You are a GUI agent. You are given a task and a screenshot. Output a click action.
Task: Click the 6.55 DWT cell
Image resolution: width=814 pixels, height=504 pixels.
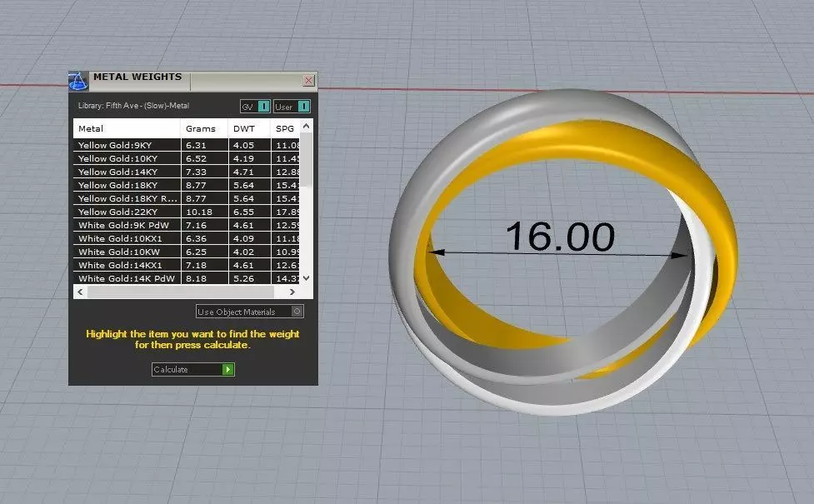(248, 212)
